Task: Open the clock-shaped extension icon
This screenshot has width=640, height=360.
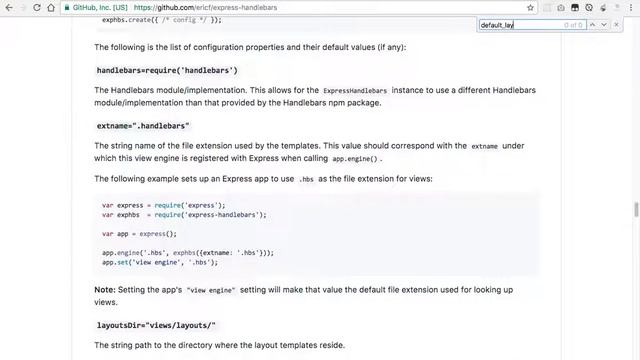Action: point(589,8)
